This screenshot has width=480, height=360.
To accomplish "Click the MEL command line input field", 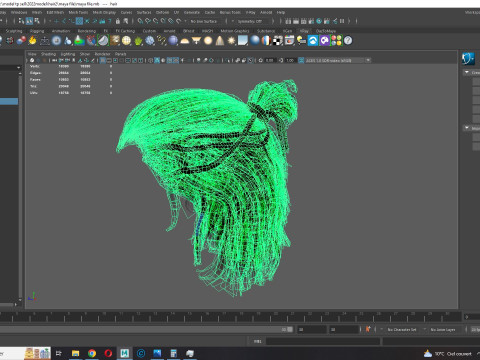I will click(323, 341).
